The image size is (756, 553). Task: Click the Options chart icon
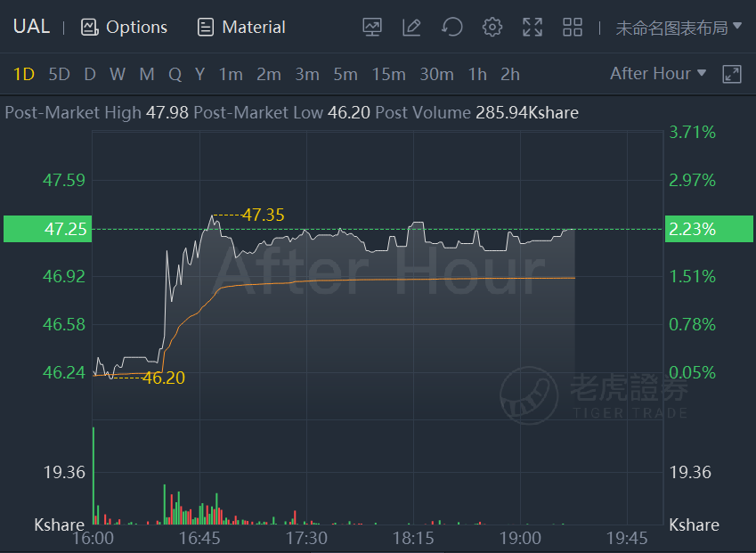[x=124, y=28]
